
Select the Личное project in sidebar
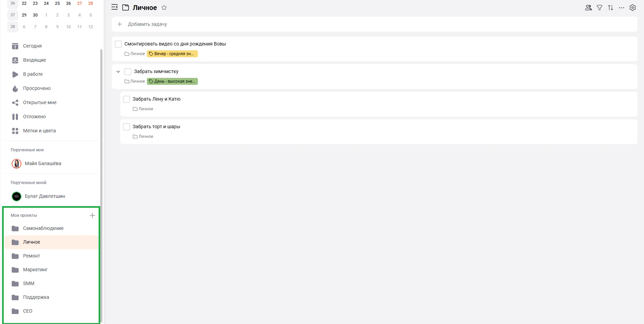point(52,242)
